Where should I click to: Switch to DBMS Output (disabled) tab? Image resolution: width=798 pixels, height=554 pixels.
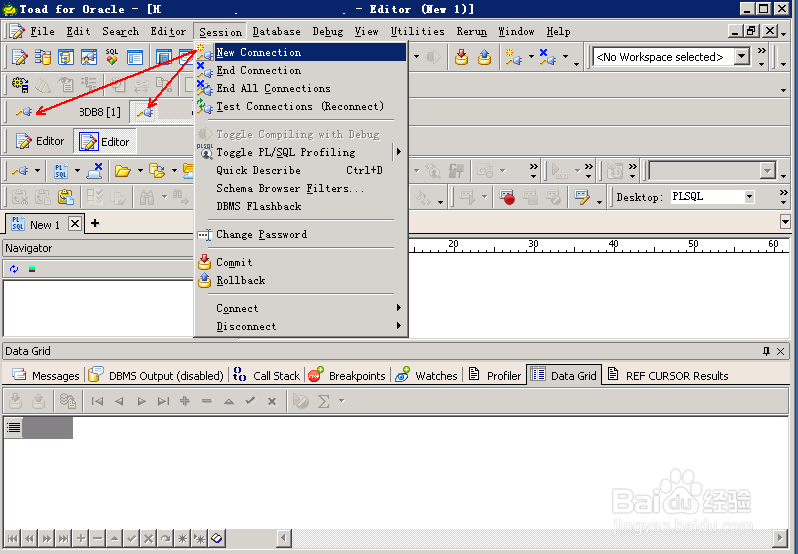coord(156,375)
